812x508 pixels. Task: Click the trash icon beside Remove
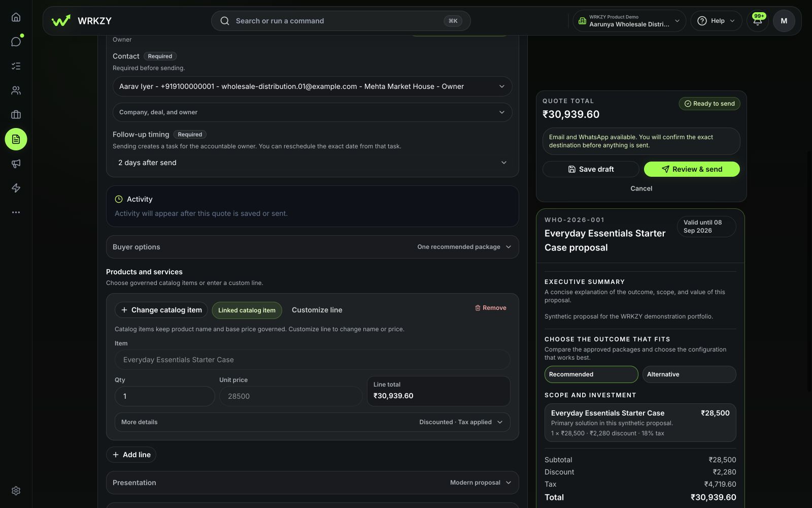click(x=478, y=308)
